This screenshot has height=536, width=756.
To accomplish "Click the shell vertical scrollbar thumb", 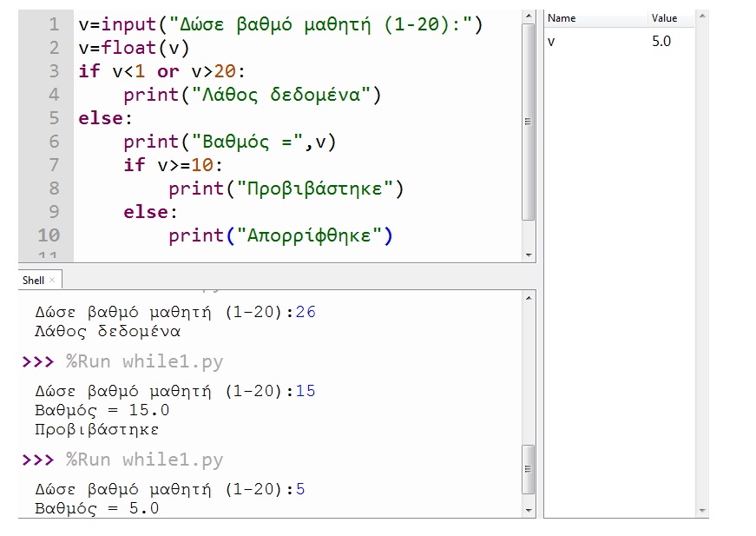I will point(529,469).
